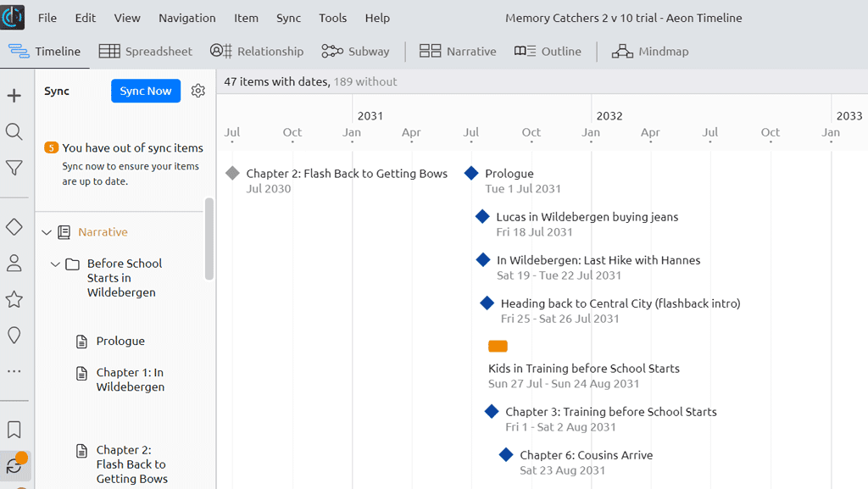Switch to the Spreadsheet view tab
The image size is (868, 489).
tap(146, 52)
